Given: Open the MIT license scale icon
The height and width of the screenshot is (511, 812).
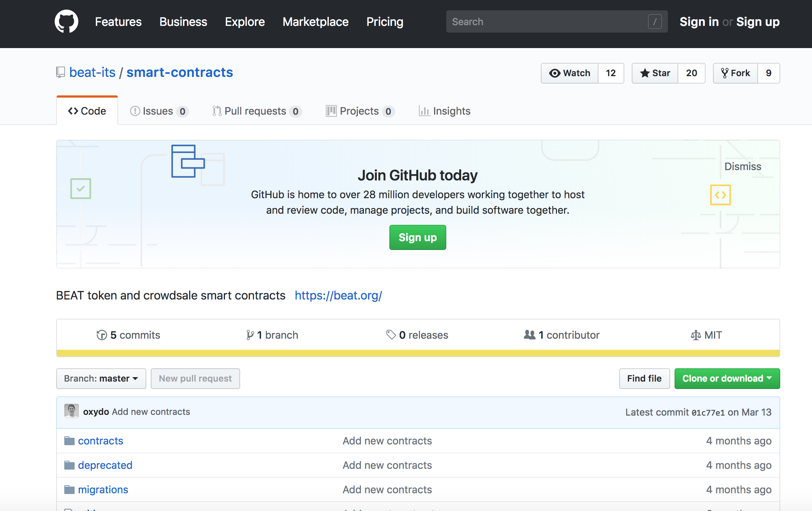Looking at the screenshot, I should tap(696, 335).
